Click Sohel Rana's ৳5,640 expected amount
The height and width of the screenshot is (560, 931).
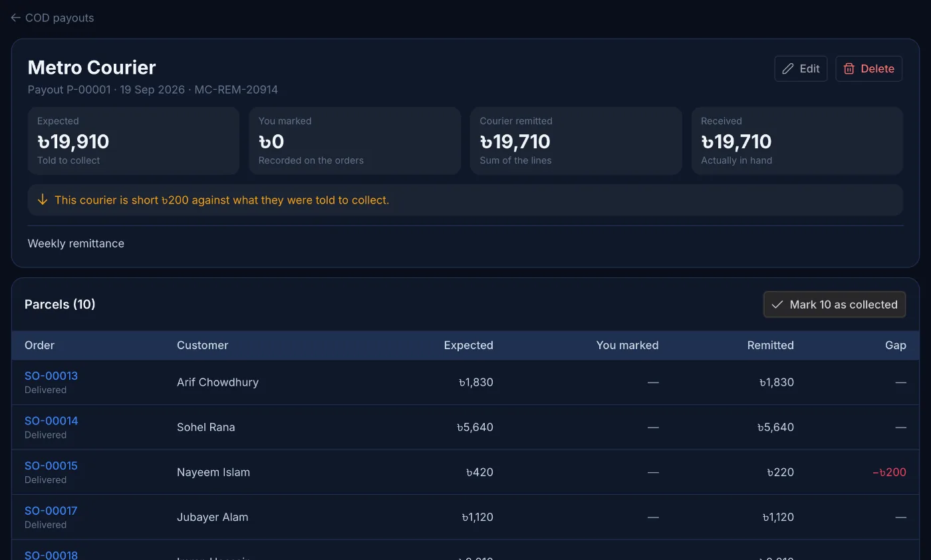pos(475,427)
